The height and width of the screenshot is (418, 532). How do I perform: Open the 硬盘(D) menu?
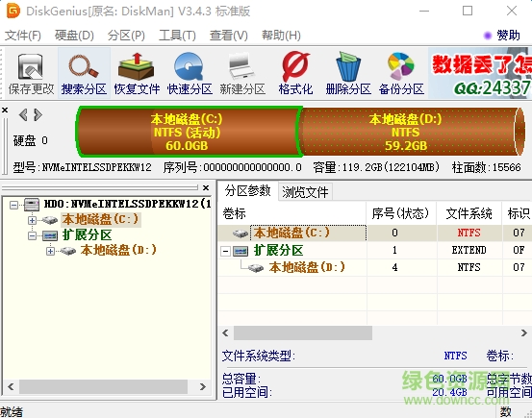click(74, 36)
